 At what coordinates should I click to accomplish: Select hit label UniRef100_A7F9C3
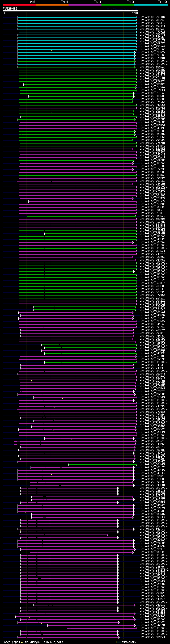(x=152, y=102)
